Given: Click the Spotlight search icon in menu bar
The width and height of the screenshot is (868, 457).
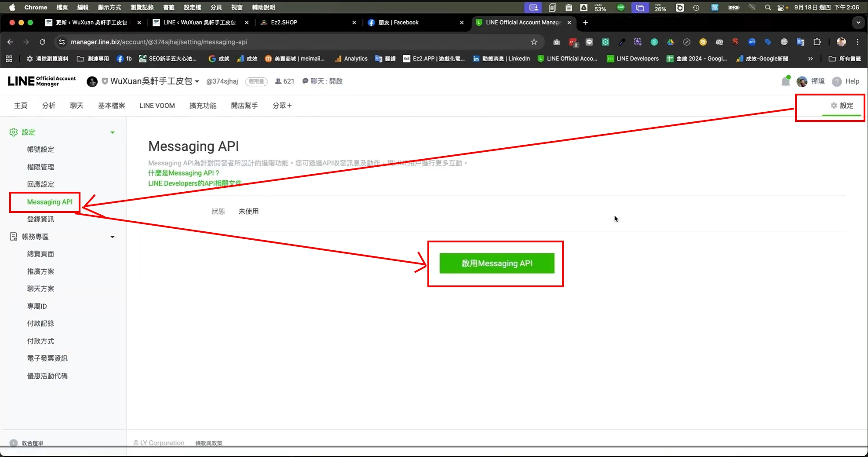Looking at the screenshot, I should point(768,7).
